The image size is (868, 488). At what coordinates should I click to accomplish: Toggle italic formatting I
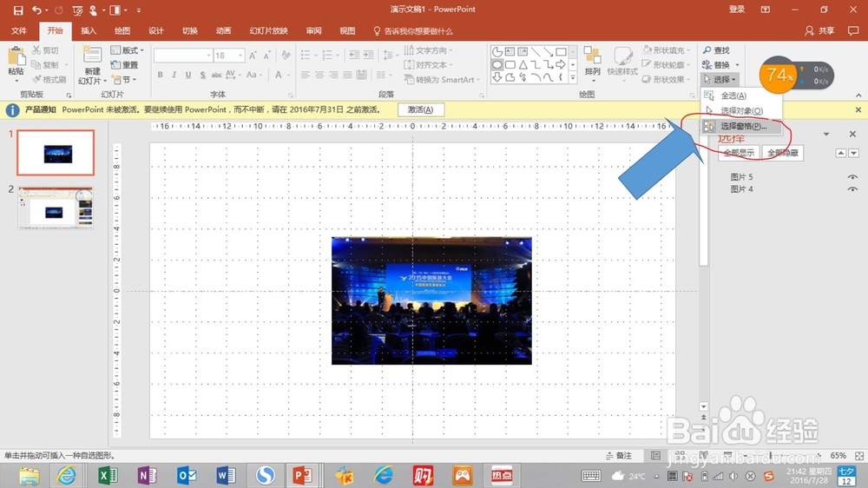pyautogui.click(x=174, y=75)
